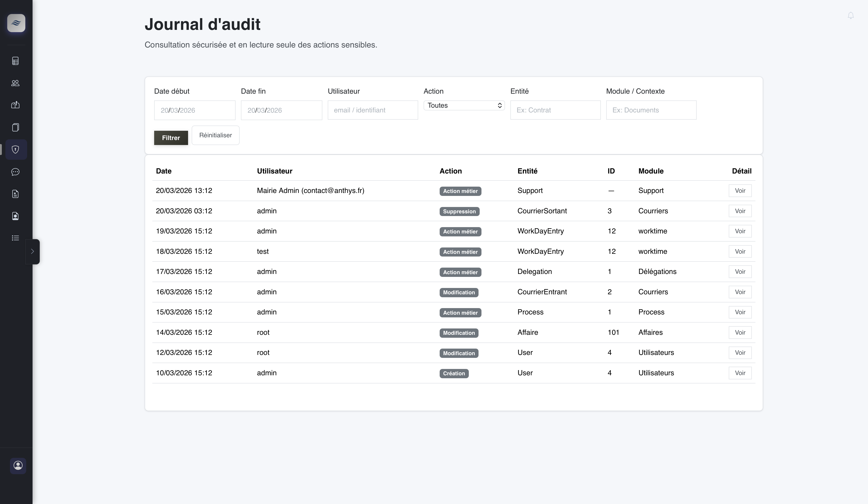Screen dimensions: 868x504
Task: Click the Utilisateur email/identifiant field
Action: point(373,110)
